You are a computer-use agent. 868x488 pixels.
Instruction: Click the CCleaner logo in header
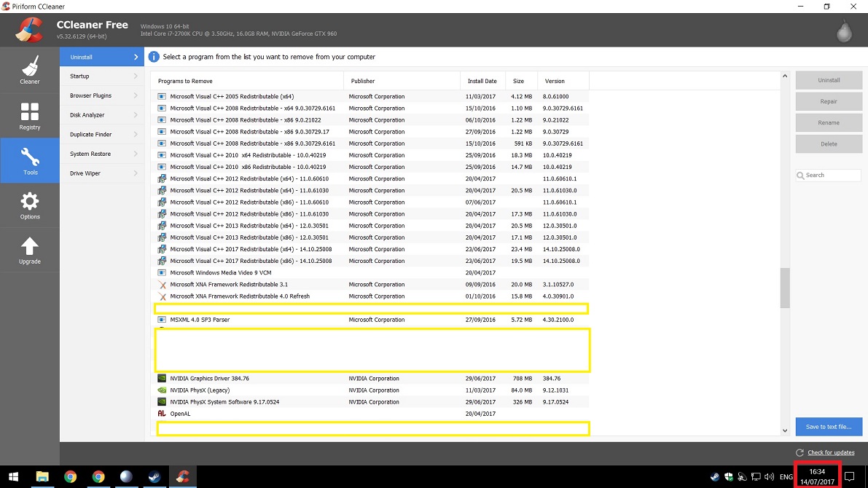pos(28,30)
